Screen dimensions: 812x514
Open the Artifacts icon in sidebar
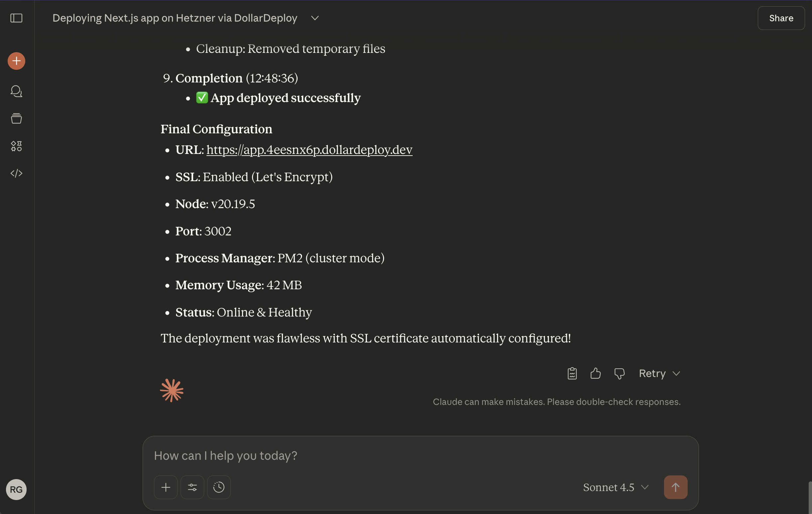[x=16, y=146]
